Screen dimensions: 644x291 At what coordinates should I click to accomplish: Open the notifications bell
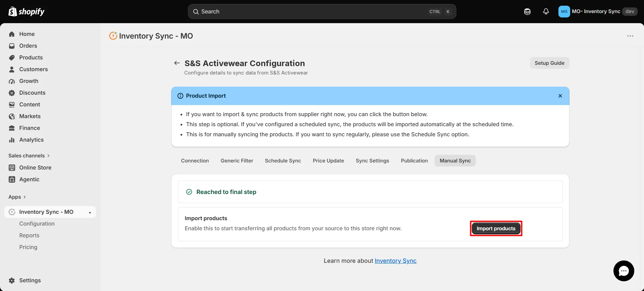pos(546,12)
